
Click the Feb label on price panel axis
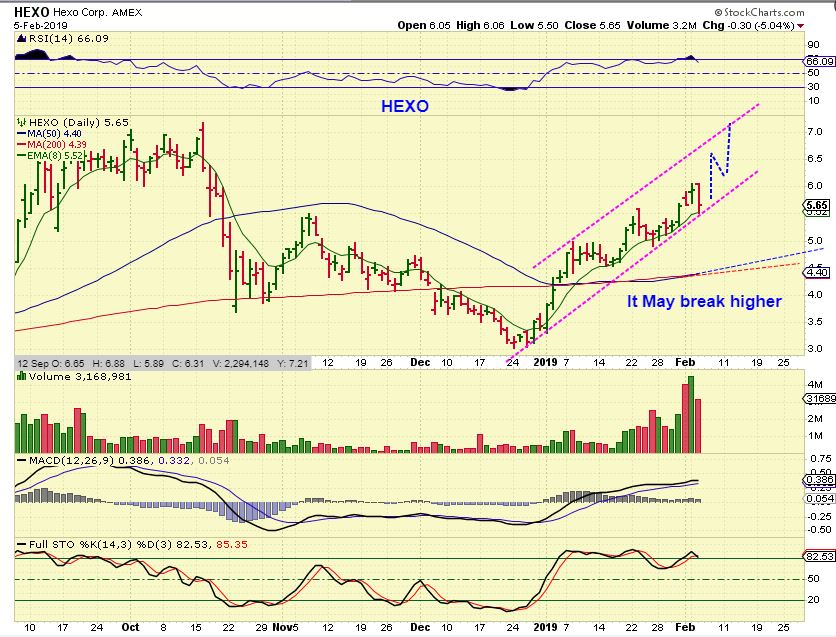click(x=685, y=362)
